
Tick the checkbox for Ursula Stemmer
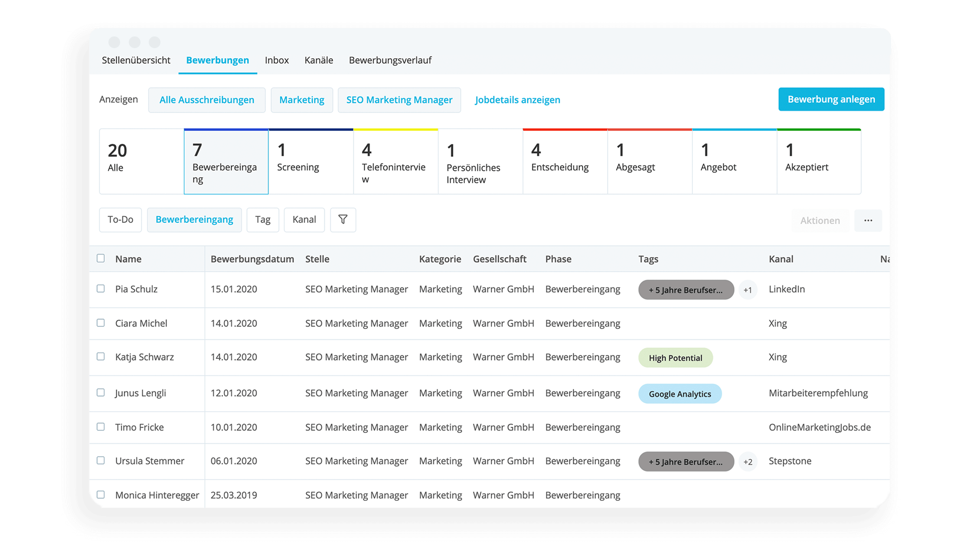click(101, 461)
